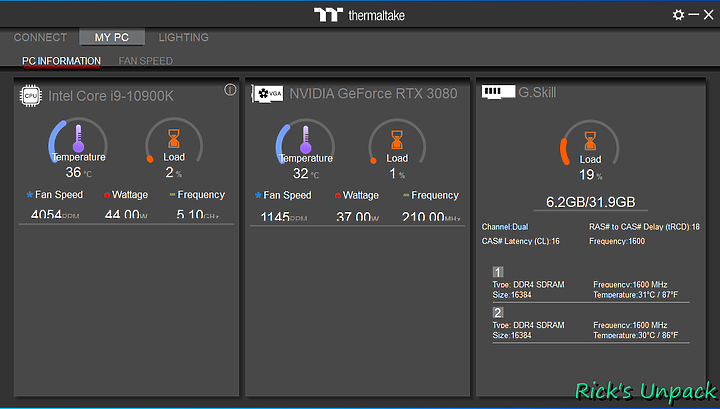The image size is (720, 409).
Task: Click the Intel Core i9-10900K title
Action: [111, 96]
